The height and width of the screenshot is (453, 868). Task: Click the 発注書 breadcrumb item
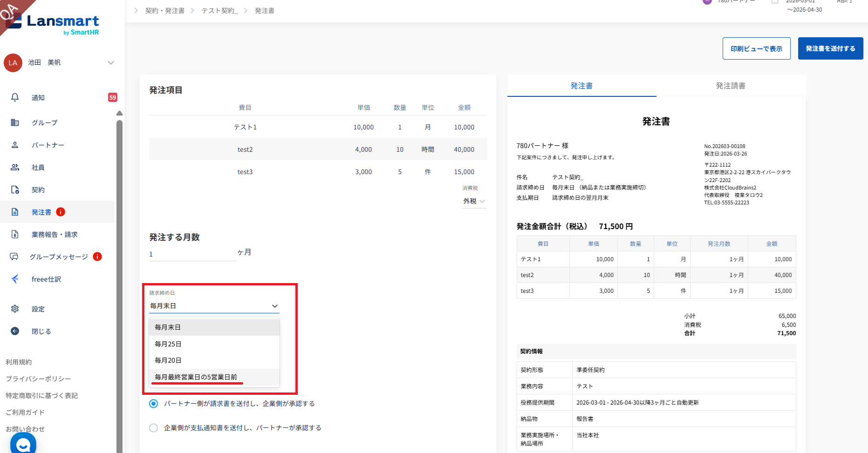click(x=265, y=11)
